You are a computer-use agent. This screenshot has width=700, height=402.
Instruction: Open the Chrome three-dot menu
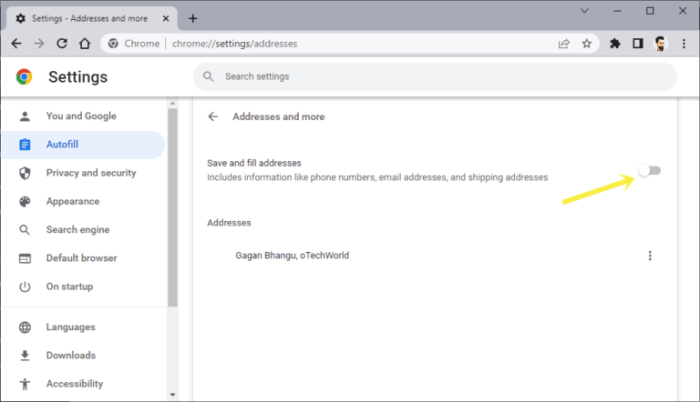pyautogui.click(x=683, y=44)
